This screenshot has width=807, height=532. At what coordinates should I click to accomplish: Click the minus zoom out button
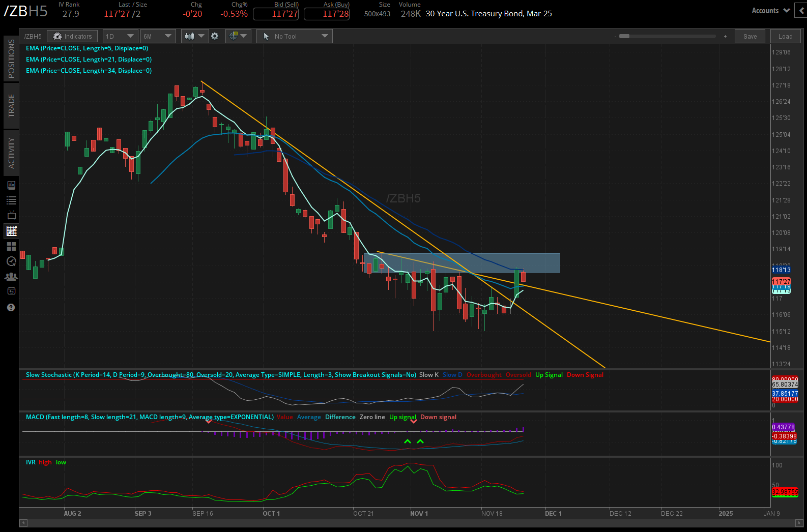click(615, 37)
